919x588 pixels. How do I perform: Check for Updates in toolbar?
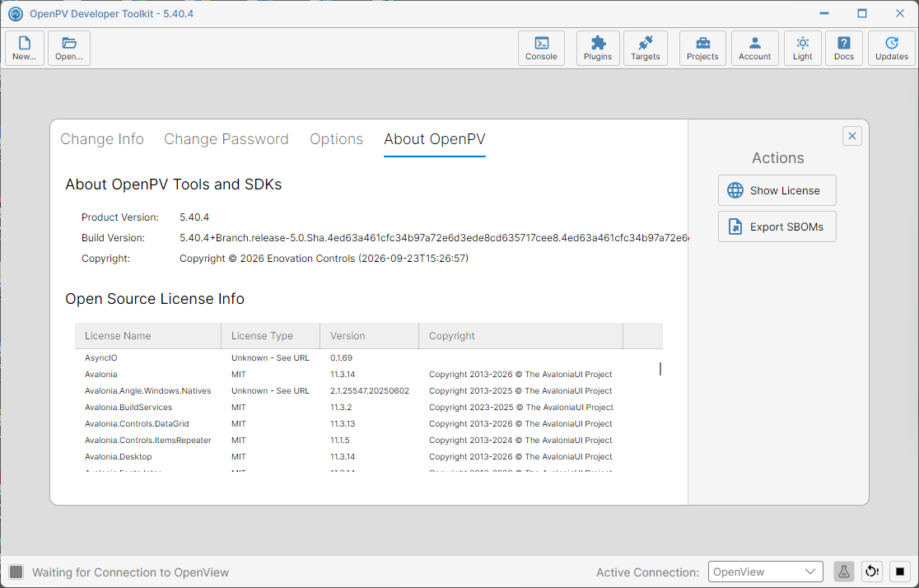coord(892,48)
